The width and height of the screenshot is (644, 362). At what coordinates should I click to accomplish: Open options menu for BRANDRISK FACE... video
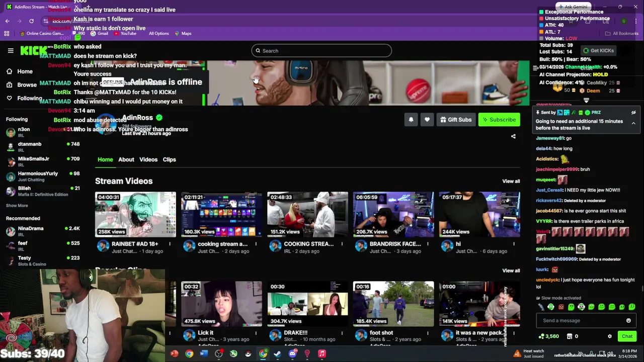[428, 244]
